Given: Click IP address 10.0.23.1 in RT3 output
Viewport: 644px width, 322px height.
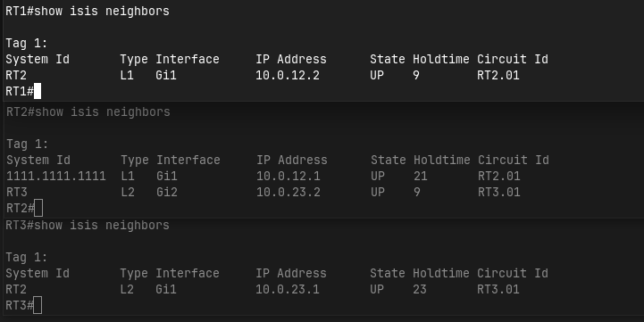Looking at the screenshot, I should coord(288,290).
